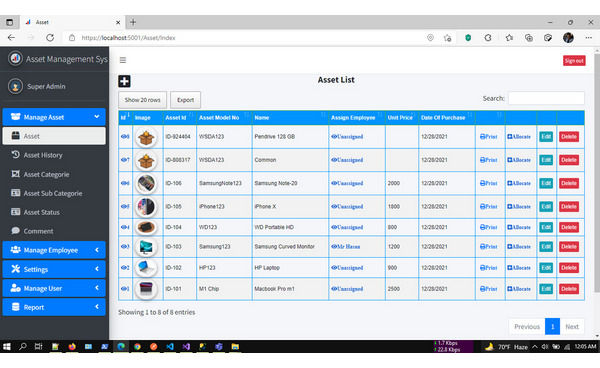
Task: Collapse the Manage Asset menu
Action: [54, 117]
